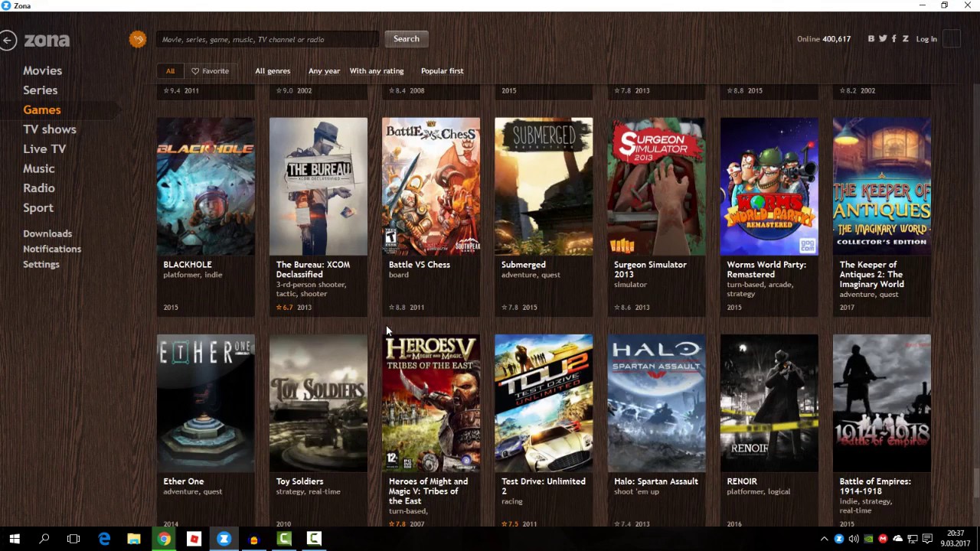Launch Microsoft Edge from taskbar
Viewport: 980px width, 551px height.
104,539
